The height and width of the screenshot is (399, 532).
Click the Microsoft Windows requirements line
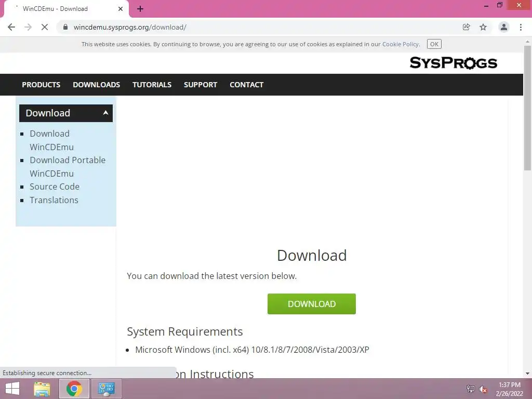pyautogui.click(x=252, y=350)
